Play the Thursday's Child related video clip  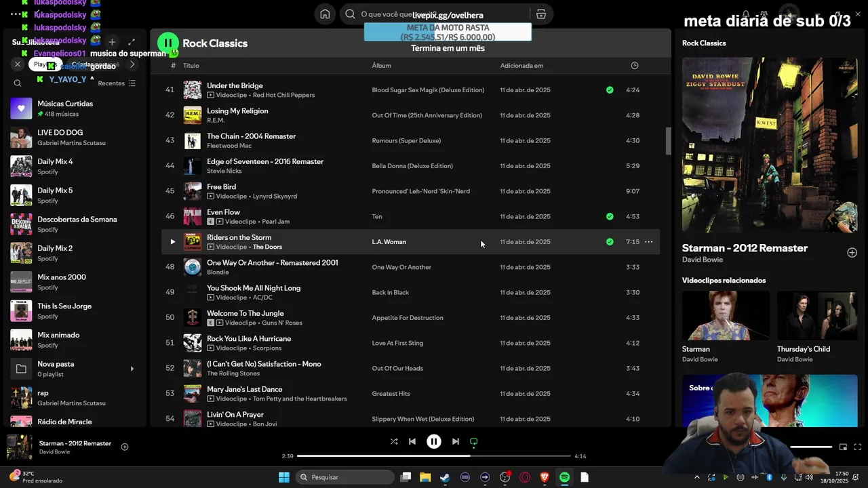(817, 316)
